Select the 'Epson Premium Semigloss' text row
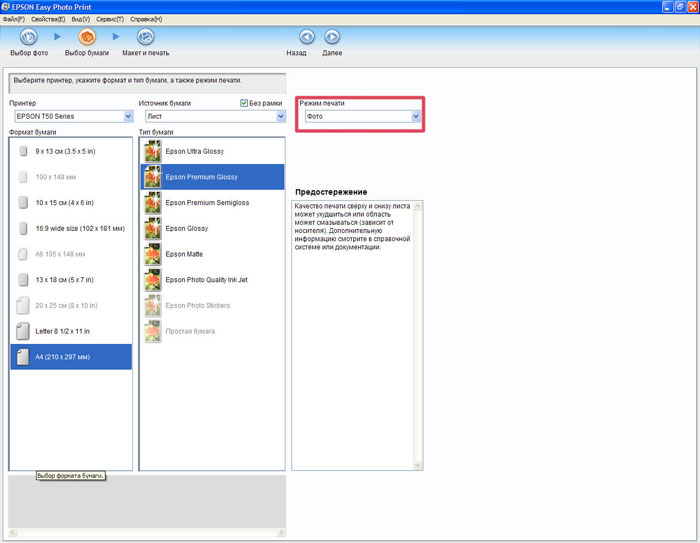Viewport: 700px width, 543px height. [x=207, y=203]
